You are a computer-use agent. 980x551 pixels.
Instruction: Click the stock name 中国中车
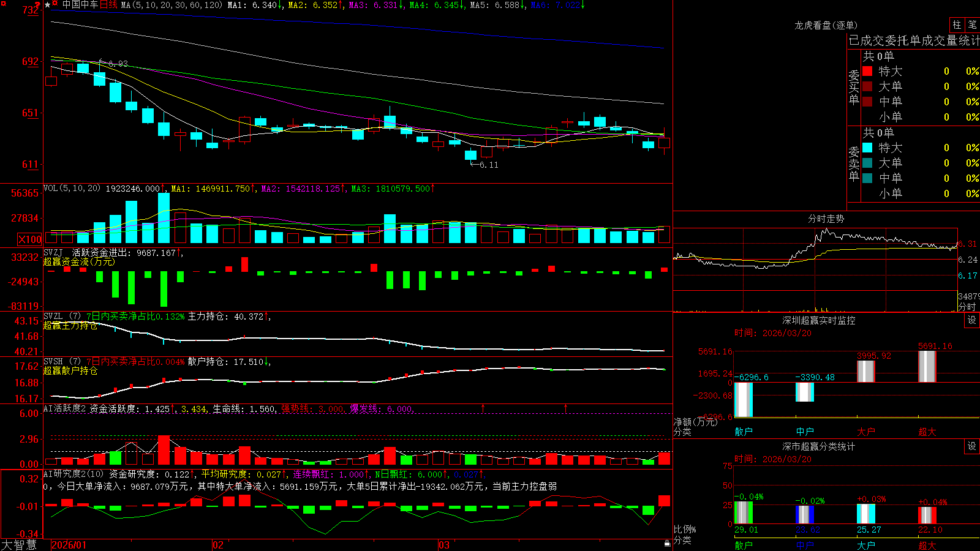80,5
